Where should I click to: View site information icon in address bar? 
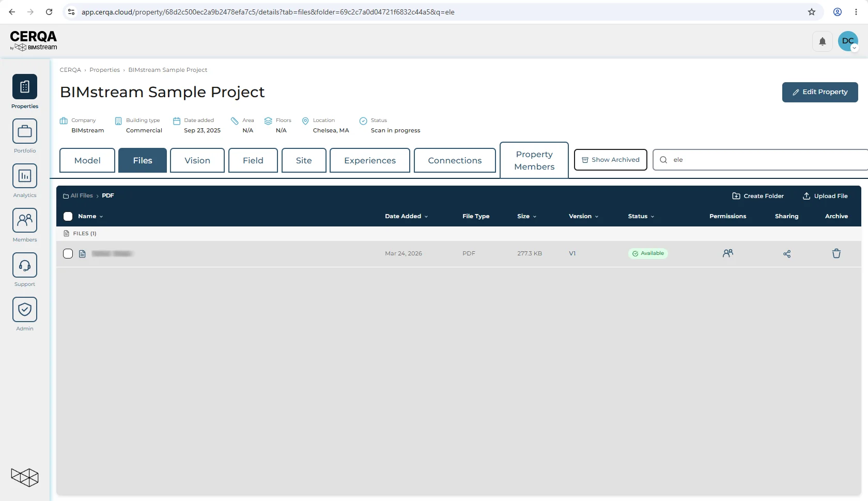[x=71, y=12]
